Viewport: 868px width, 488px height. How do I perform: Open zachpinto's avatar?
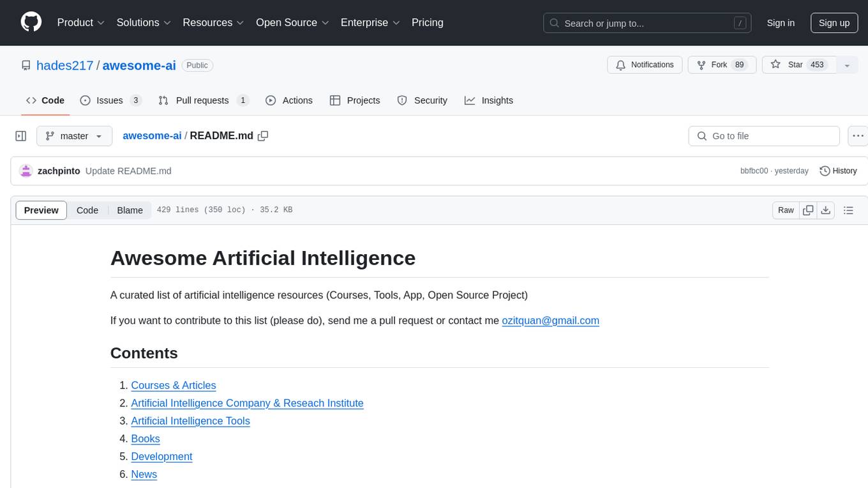tap(26, 171)
